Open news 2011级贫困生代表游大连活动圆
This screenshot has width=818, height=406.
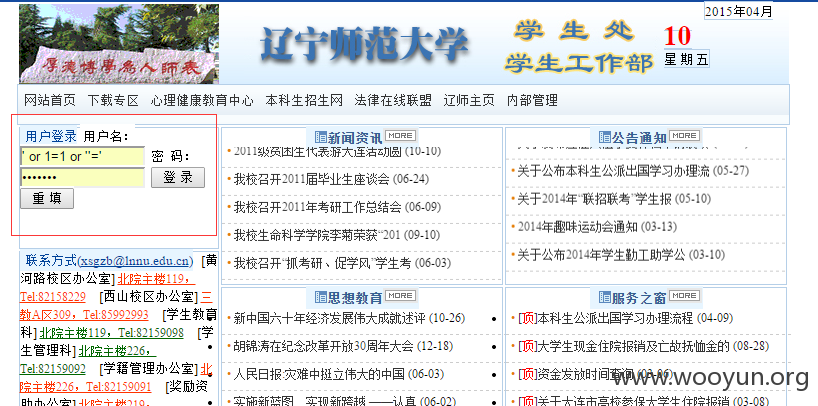coord(317,152)
